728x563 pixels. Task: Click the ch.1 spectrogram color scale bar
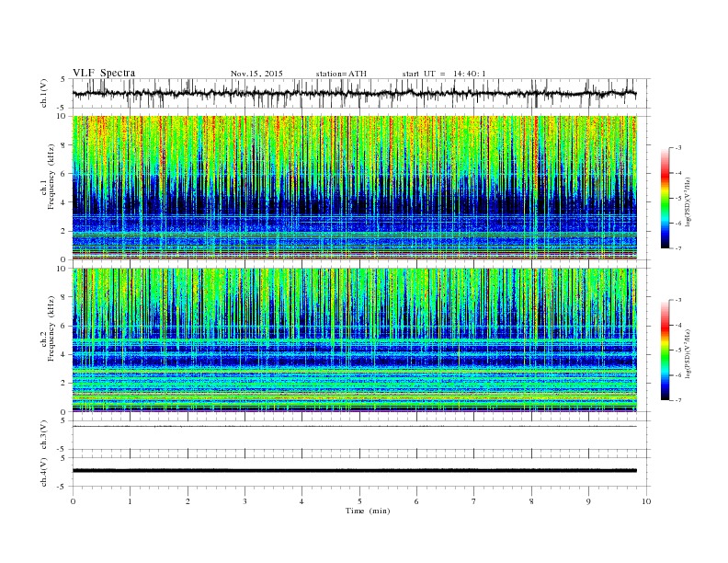tap(665, 198)
